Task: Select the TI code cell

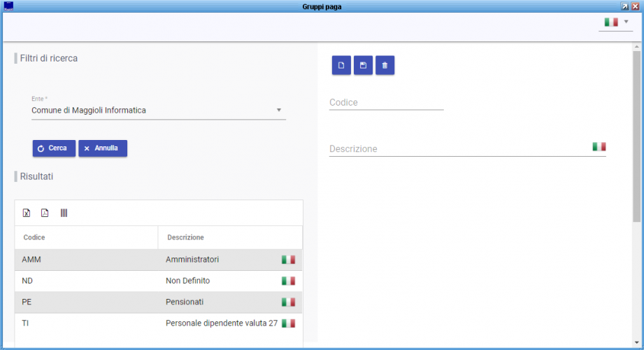Action: pyautogui.click(x=86, y=323)
